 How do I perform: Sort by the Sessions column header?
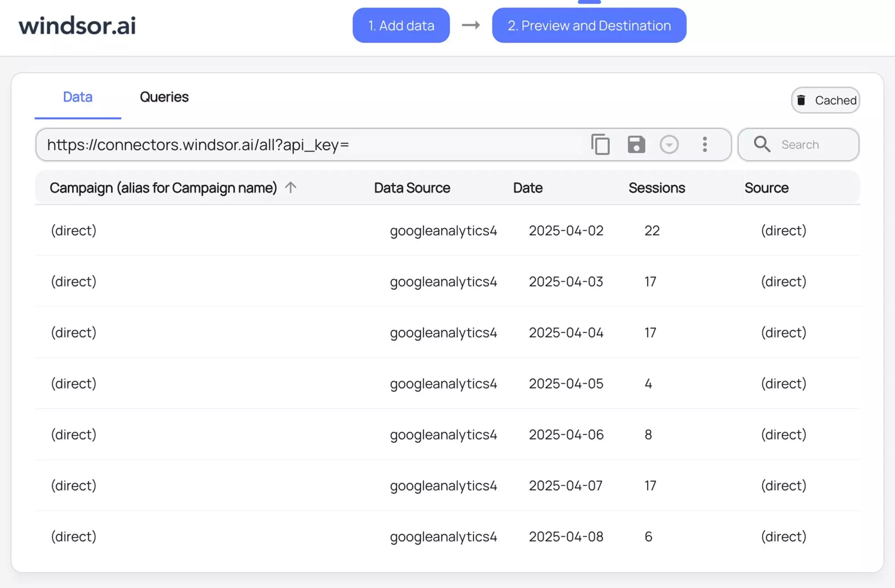(657, 188)
